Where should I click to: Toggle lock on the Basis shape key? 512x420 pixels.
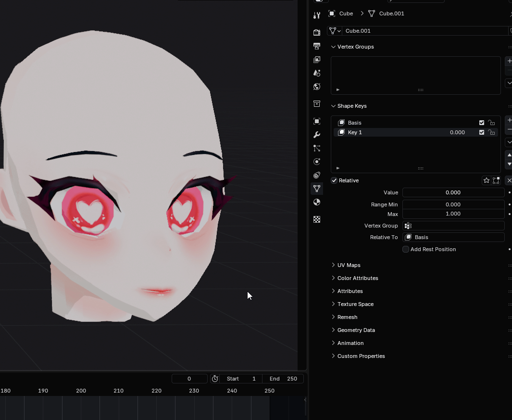point(491,123)
